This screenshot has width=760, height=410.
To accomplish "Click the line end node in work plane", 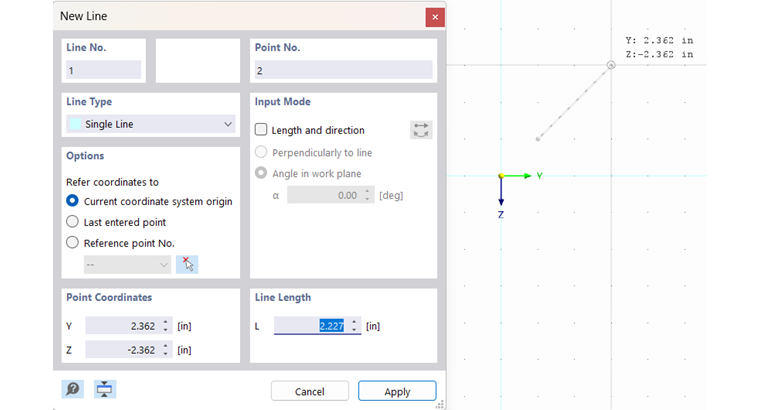I will [611, 65].
